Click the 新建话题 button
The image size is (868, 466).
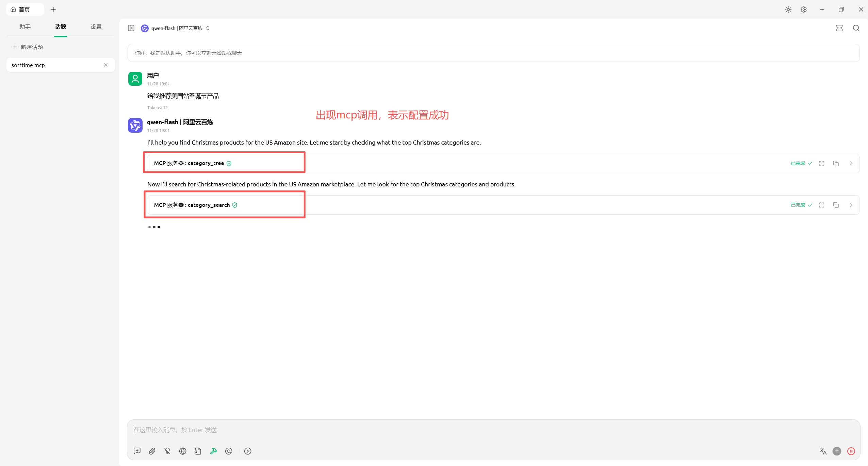pos(28,47)
